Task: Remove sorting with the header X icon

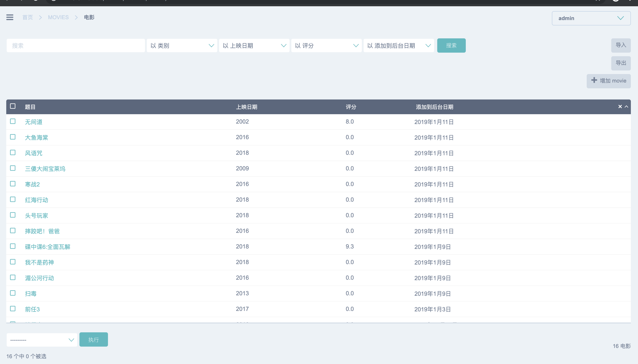Action: click(620, 106)
